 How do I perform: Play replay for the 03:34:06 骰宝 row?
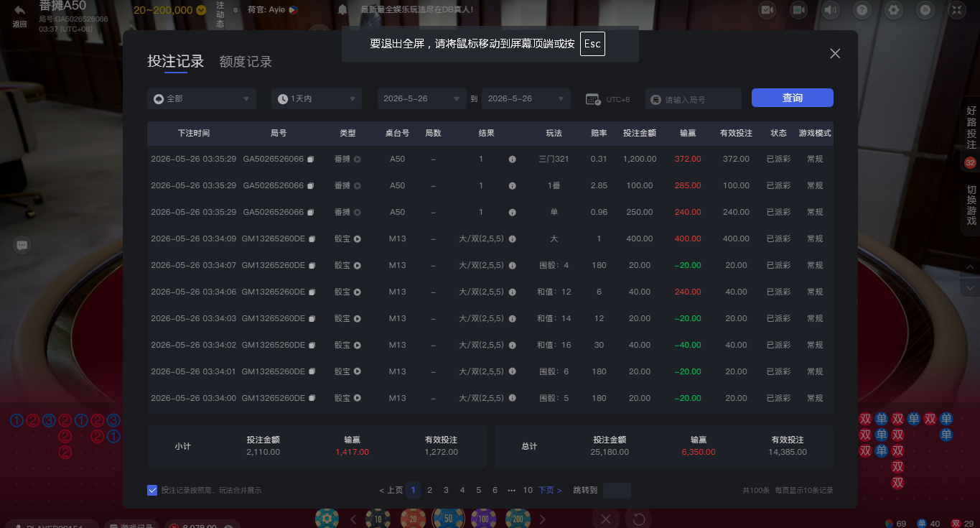[358, 292]
